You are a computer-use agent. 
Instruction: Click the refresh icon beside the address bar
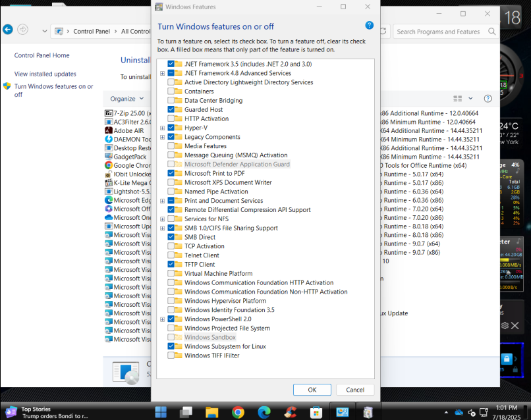[383, 31]
